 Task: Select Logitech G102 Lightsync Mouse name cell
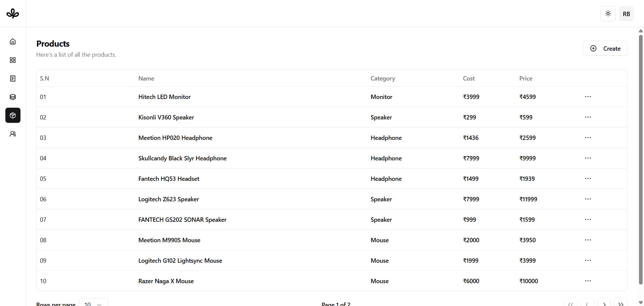(x=180, y=260)
